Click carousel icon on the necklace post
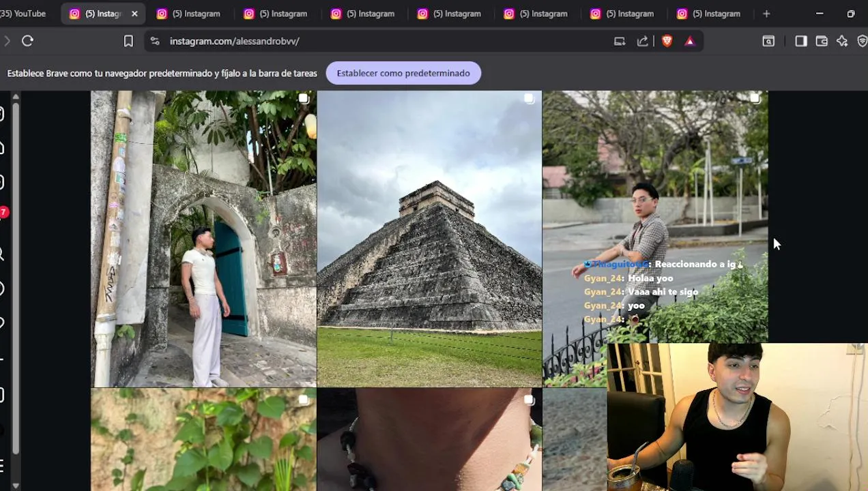Viewport: 868px width, 491px height. tap(529, 400)
